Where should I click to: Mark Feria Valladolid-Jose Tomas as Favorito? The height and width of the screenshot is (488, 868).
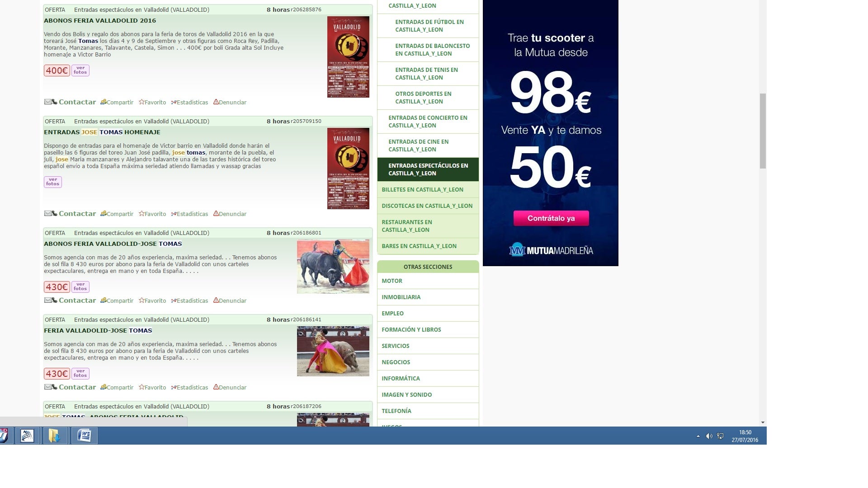point(152,387)
